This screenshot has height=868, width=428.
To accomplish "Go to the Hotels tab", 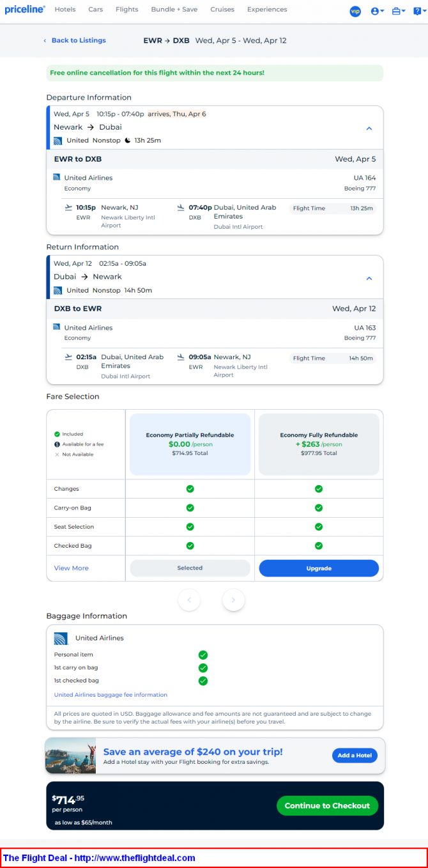I will [x=65, y=10].
